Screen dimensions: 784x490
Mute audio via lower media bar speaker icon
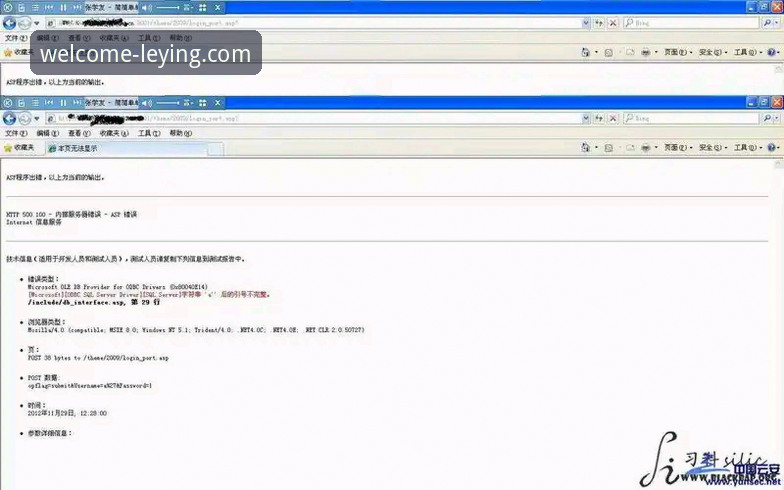pyautogui.click(x=146, y=103)
